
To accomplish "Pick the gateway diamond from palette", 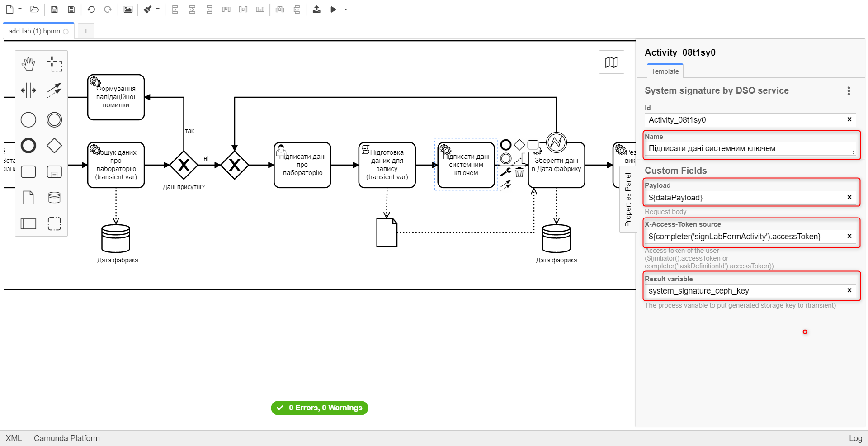I will coord(54,146).
